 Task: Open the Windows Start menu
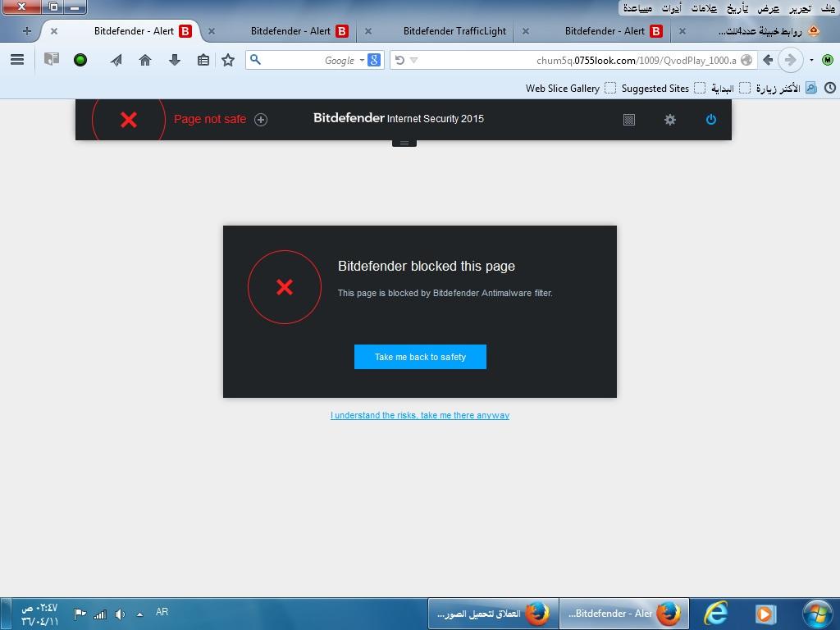tap(818, 614)
